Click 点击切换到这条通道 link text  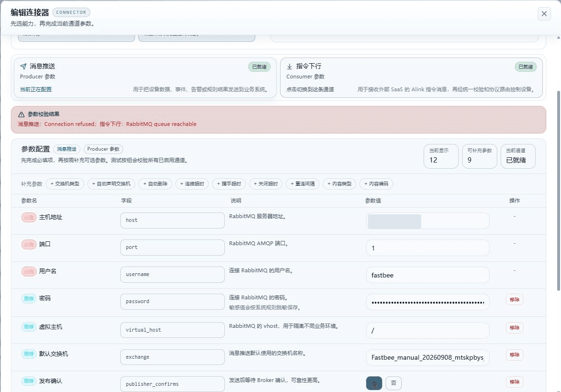point(310,89)
